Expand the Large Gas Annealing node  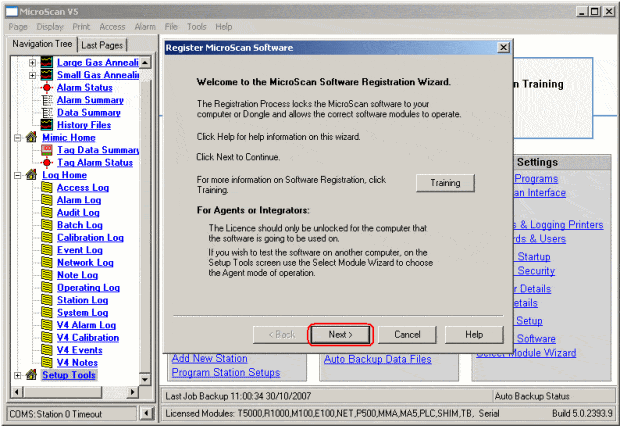point(32,63)
